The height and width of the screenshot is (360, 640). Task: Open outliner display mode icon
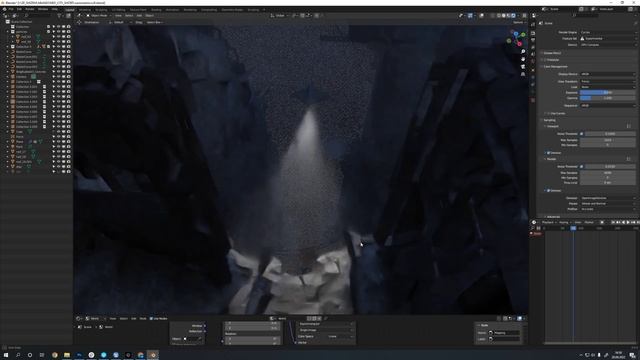(14, 16)
